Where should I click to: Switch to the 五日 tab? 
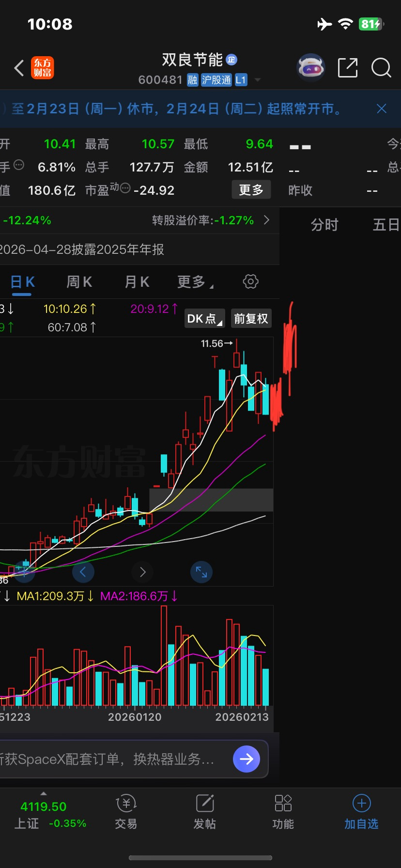pos(386,225)
